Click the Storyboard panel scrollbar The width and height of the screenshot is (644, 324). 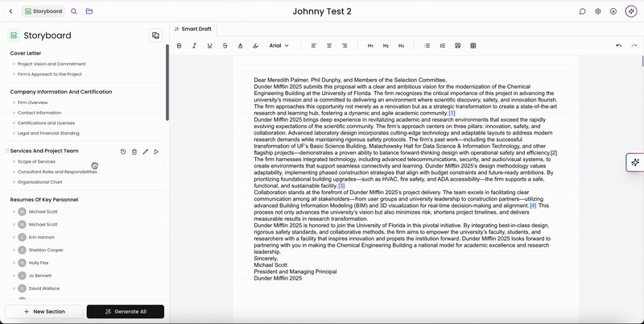point(167,82)
